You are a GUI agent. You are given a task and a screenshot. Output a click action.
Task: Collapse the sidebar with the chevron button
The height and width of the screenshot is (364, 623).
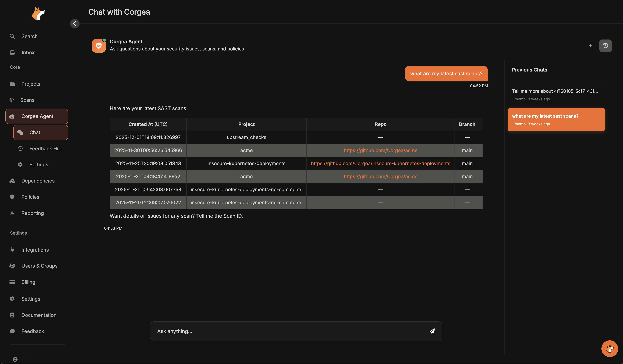pos(74,23)
